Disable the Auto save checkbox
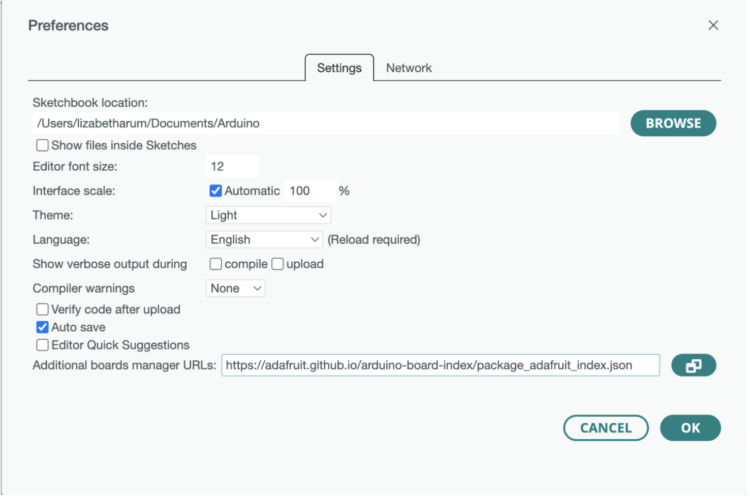 coord(43,327)
